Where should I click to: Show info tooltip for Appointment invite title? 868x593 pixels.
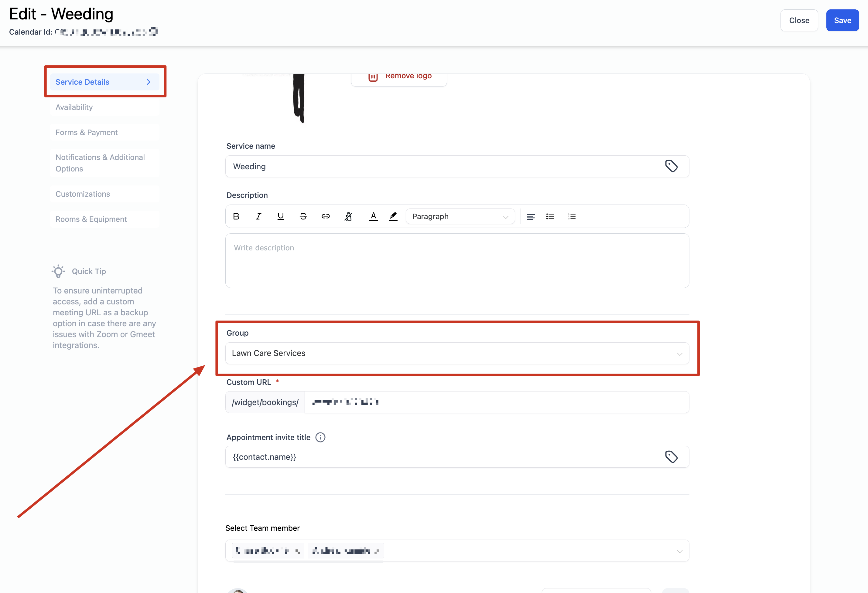click(320, 437)
